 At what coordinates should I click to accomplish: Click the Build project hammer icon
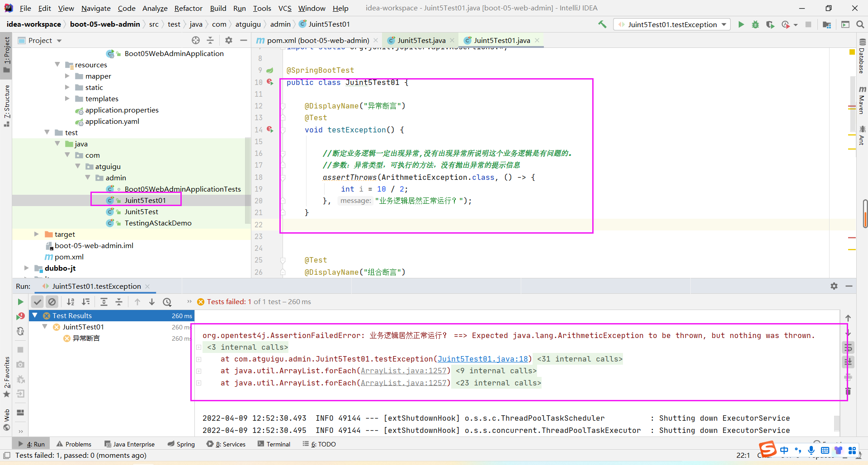[x=602, y=24]
